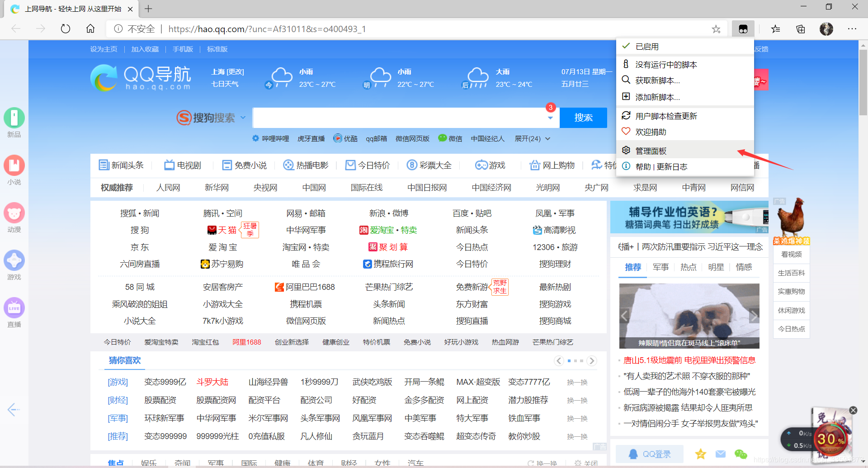Viewport: 868px width, 468px height.
Task: Show next news image with right arrow
Action: click(x=754, y=316)
